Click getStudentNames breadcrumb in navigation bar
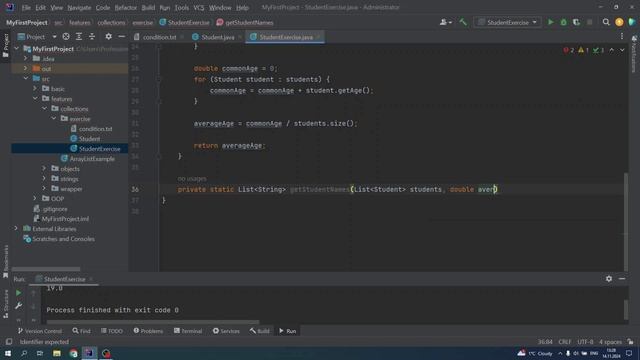Image resolution: width=640 pixels, height=360 pixels. pos(249,22)
